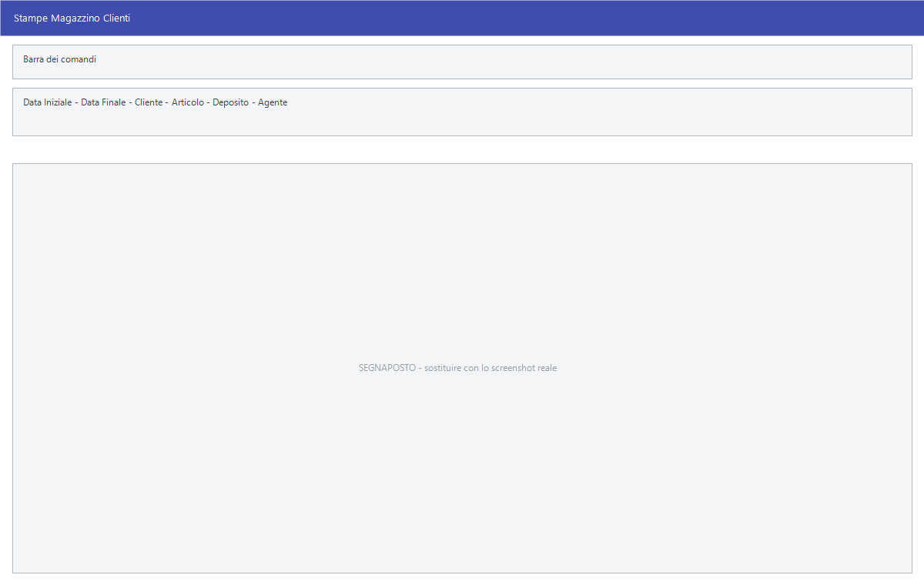Select the "Barra dei comandi" label

[x=59, y=58]
